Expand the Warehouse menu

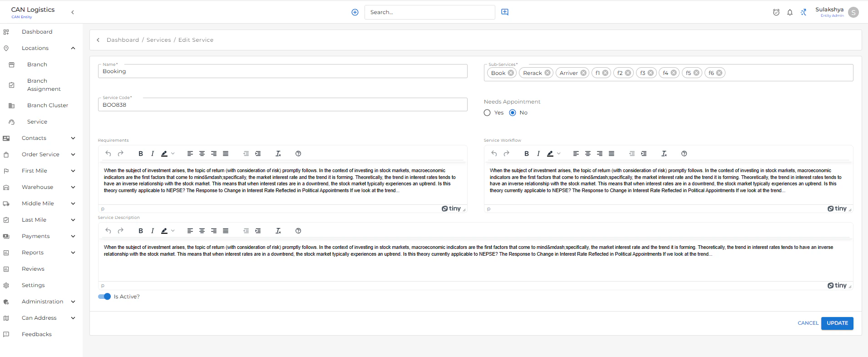click(x=73, y=187)
